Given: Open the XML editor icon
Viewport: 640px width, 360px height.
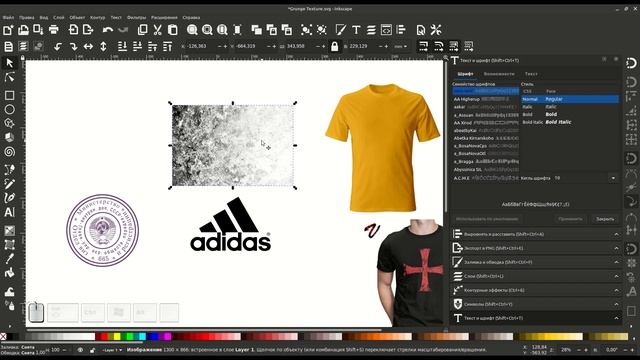Looking at the screenshot, I should click(x=386, y=30).
